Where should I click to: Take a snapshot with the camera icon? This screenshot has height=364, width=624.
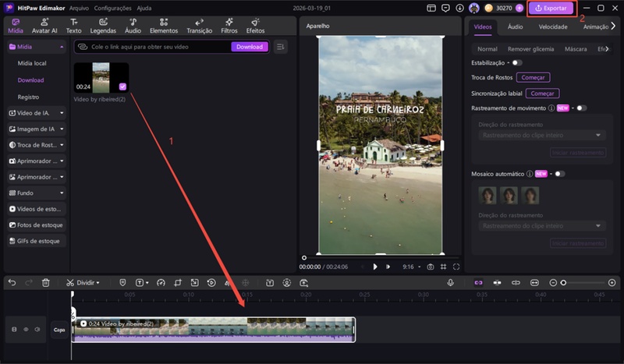click(x=431, y=267)
